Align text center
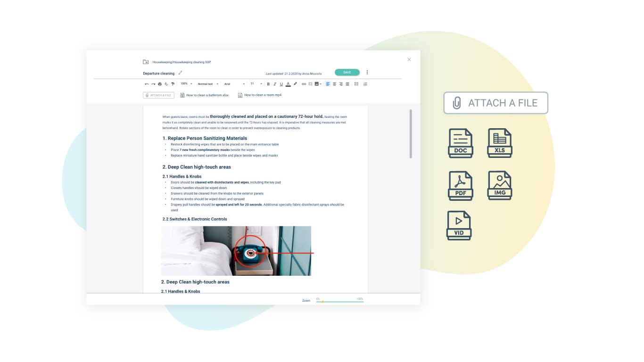The width and height of the screenshot is (644, 362). click(335, 84)
